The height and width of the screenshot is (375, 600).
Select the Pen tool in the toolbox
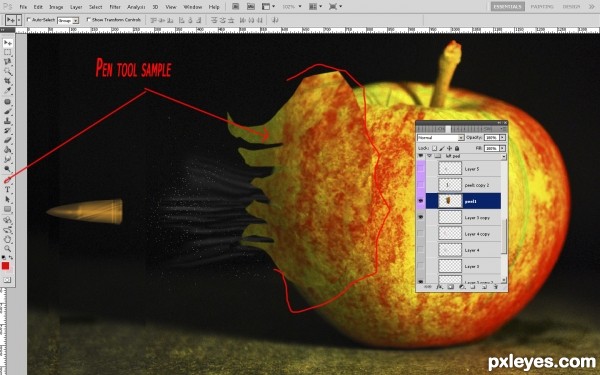(8, 180)
